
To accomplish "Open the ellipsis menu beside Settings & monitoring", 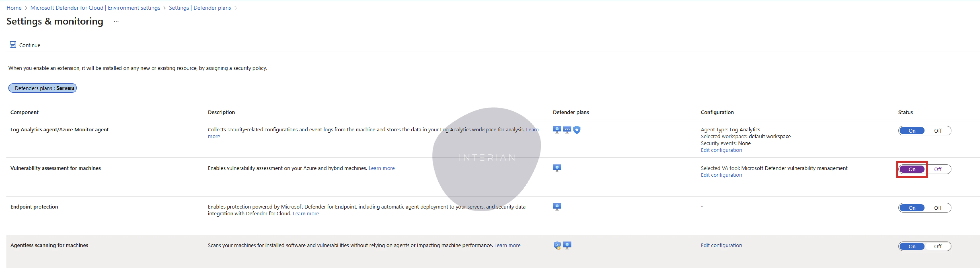I will pyautogui.click(x=116, y=21).
